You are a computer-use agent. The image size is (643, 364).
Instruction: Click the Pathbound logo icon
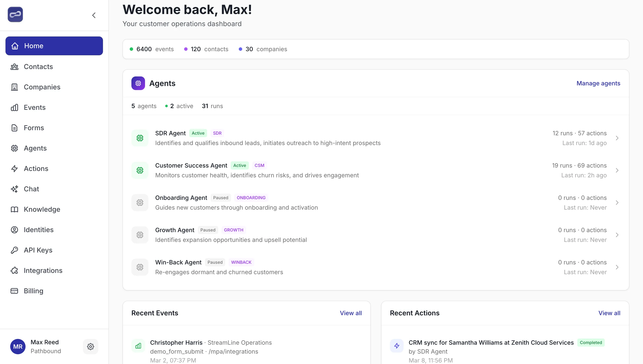coord(15,14)
